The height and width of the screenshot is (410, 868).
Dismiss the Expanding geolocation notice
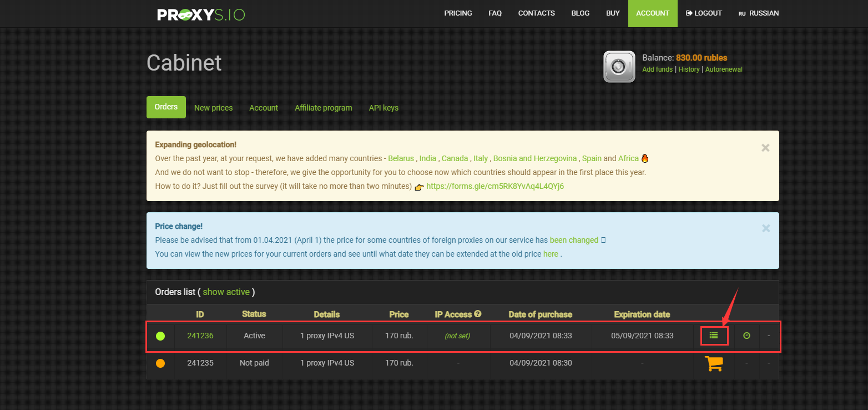(765, 148)
